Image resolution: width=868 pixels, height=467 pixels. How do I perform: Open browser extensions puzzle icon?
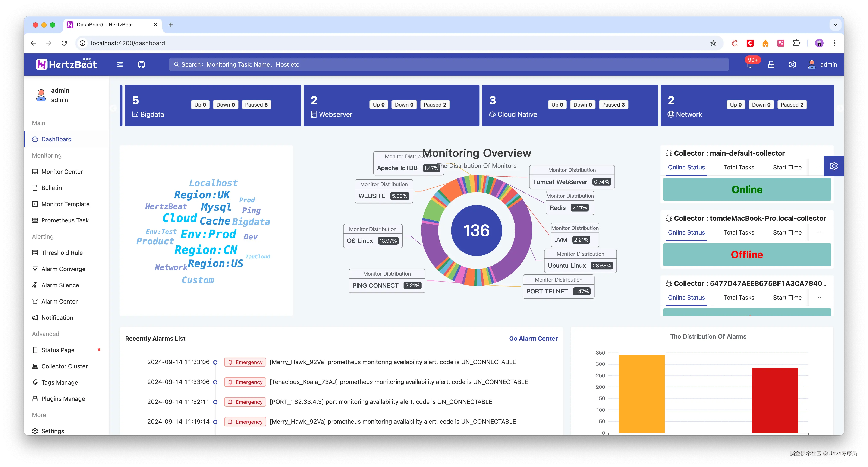pyautogui.click(x=796, y=43)
